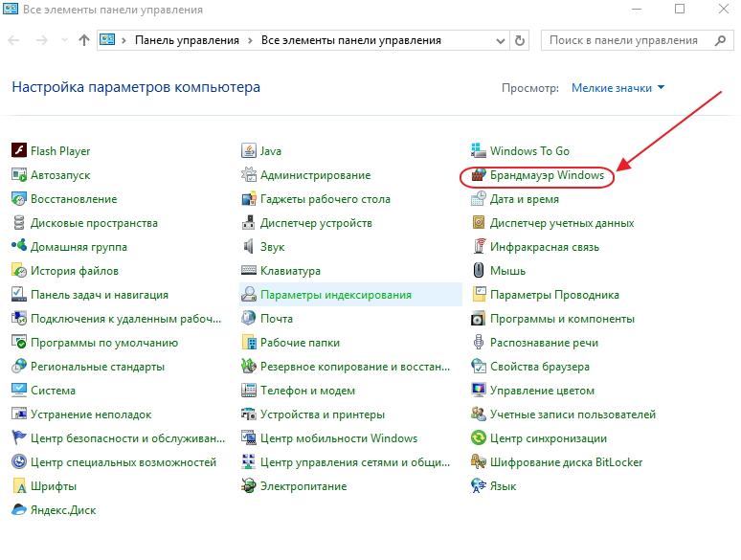
Task: Open Центр безопасности и обслуживания link
Action: point(127,438)
